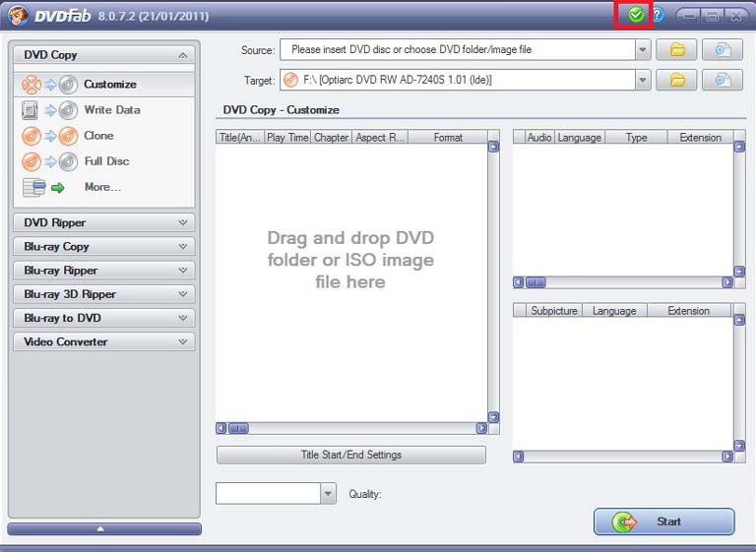This screenshot has height=552, width=756.
Task: Open the Source dropdown arrow
Action: pyautogui.click(x=643, y=49)
